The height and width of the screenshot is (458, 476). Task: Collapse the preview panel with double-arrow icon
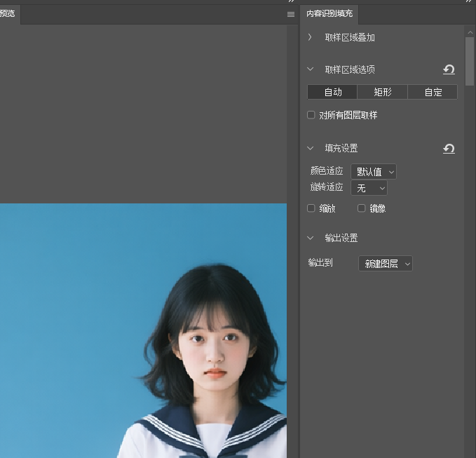click(291, 2)
